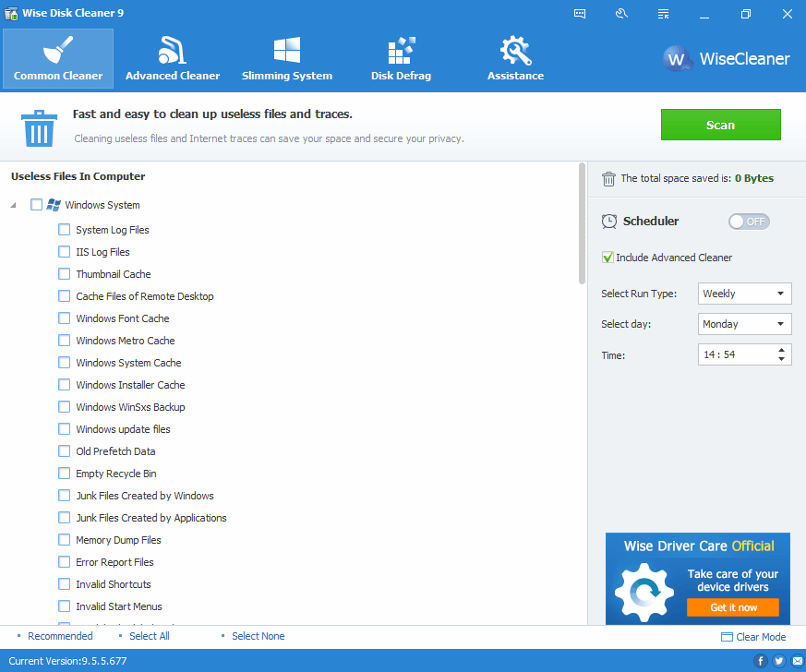
Task: Go to Disk Defrag tab
Action: pyautogui.click(x=401, y=58)
